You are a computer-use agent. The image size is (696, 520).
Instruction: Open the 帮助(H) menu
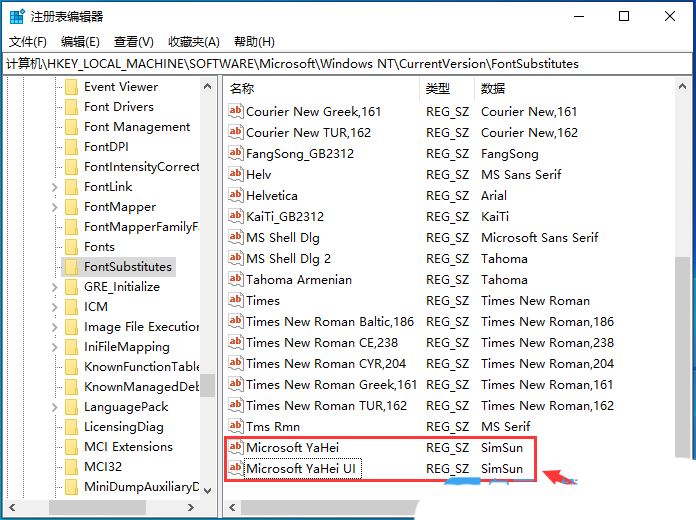click(254, 42)
